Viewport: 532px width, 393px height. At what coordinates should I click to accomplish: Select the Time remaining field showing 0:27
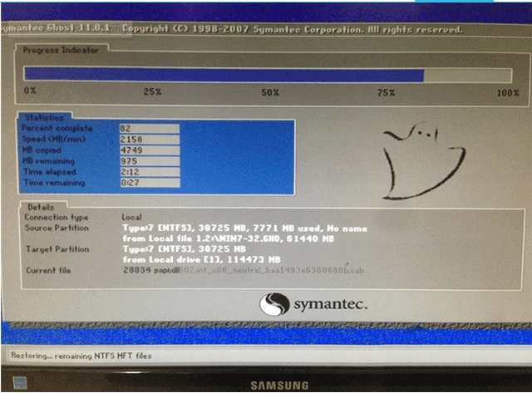pos(150,183)
